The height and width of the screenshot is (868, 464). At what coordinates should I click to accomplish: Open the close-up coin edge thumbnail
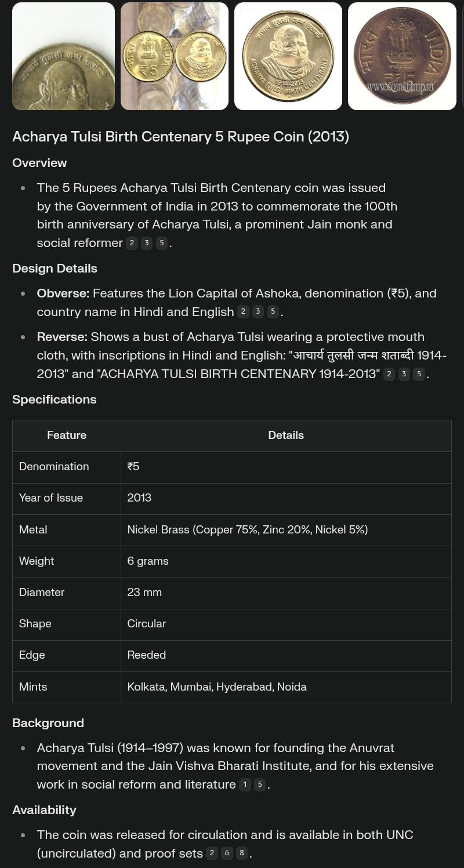pos(63,56)
